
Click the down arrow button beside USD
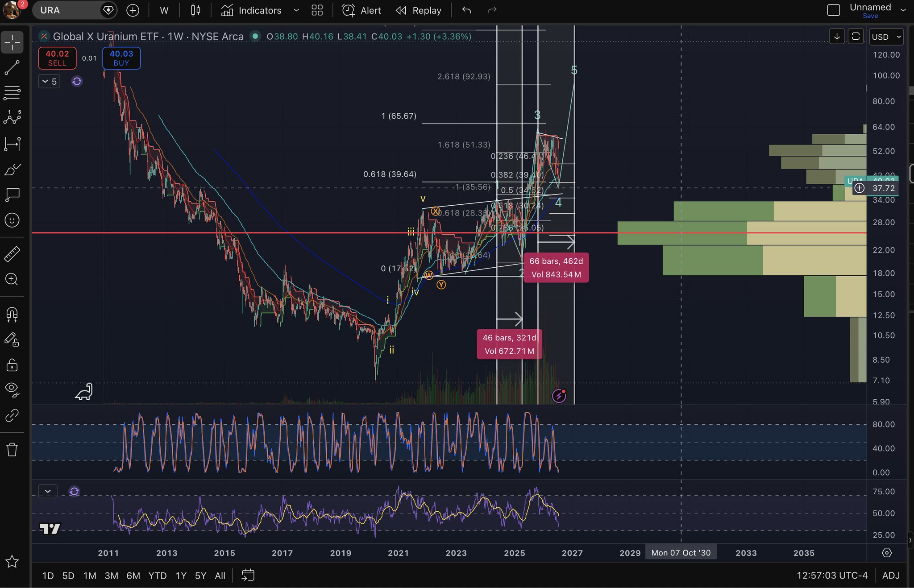click(837, 37)
